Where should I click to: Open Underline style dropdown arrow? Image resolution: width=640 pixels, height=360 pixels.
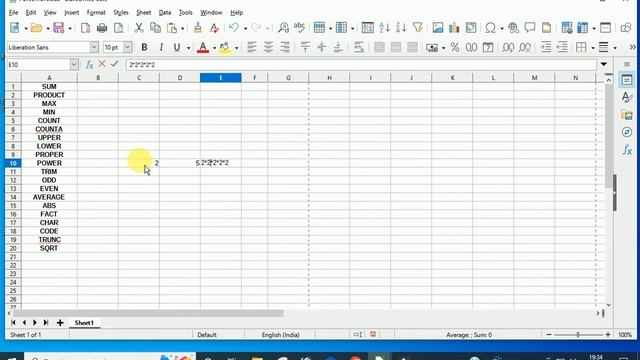point(188,48)
